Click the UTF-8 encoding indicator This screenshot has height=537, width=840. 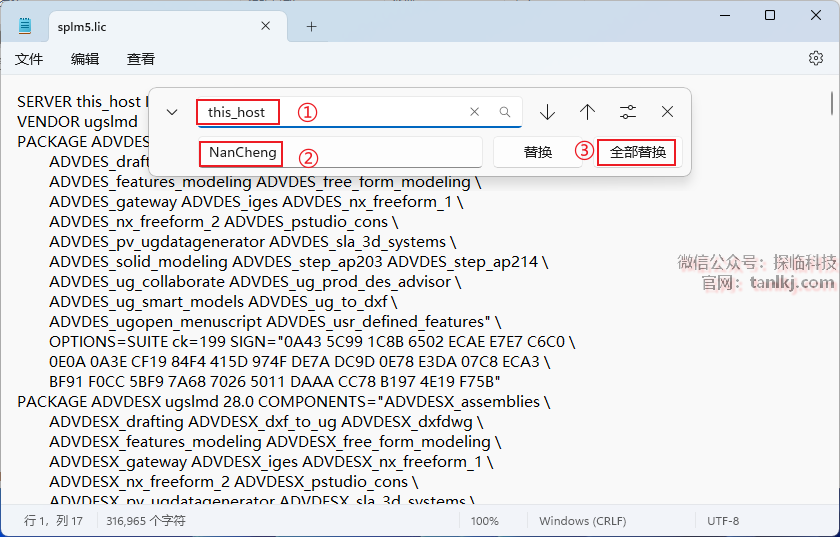(x=723, y=521)
